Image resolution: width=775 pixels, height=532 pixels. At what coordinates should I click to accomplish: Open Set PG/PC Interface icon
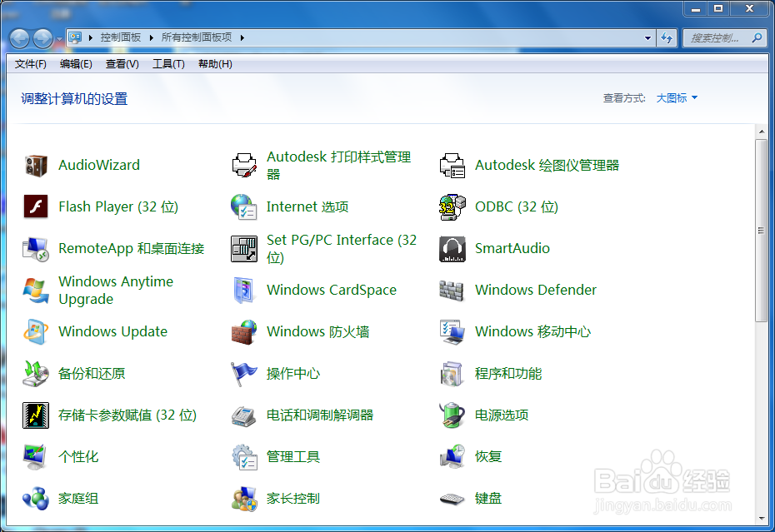point(244,248)
